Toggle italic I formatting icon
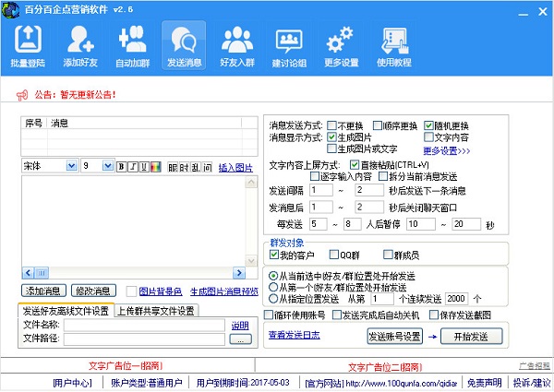 133,167
